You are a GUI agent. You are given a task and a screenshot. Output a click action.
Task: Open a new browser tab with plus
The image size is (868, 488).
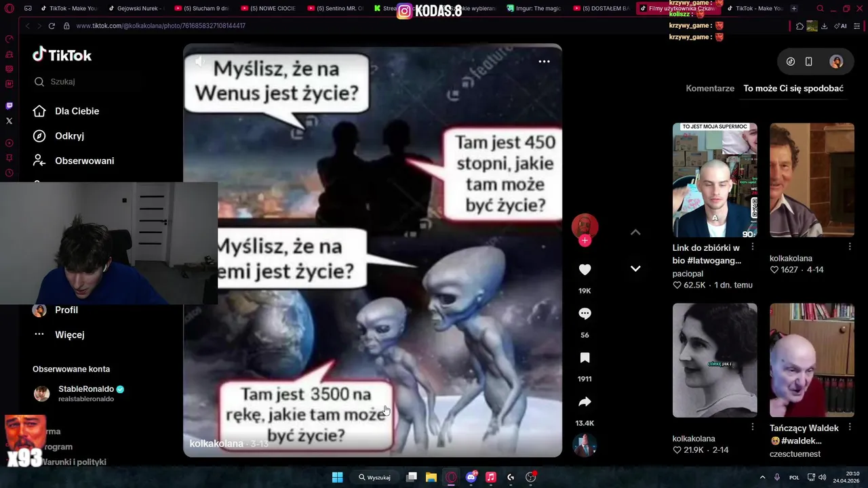click(x=794, y=9)
